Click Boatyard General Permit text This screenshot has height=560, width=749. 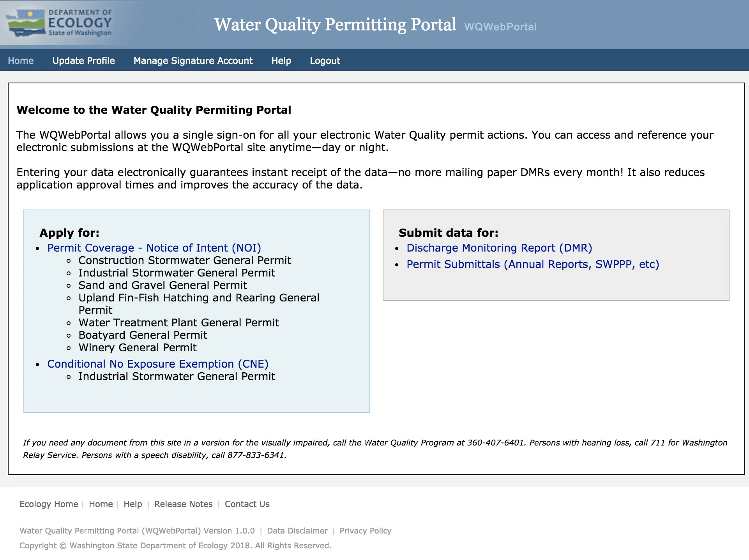143,335
